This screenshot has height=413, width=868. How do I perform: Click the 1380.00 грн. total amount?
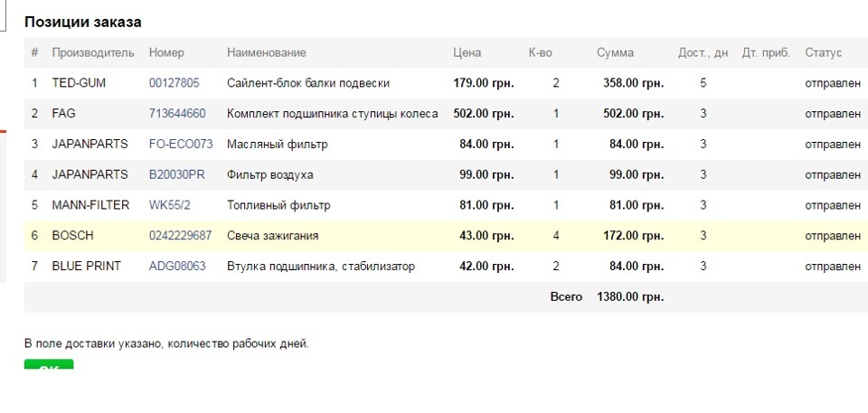630,296
